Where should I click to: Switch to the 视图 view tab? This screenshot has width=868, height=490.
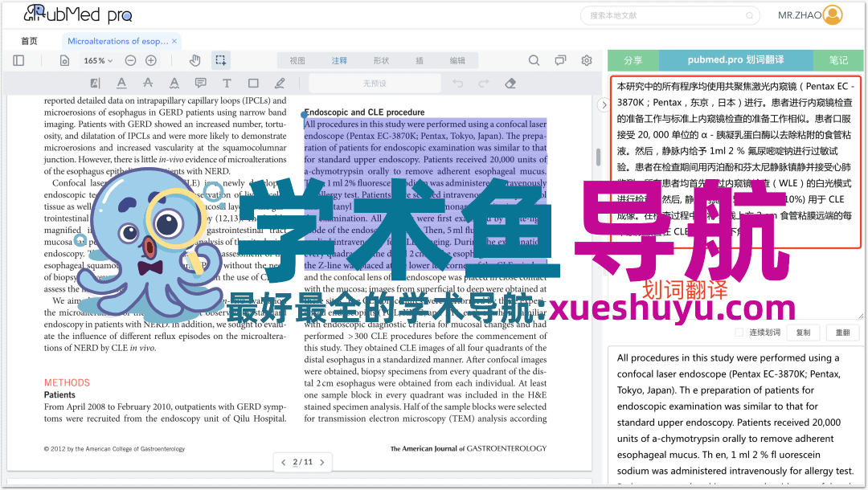pos(298,60)
